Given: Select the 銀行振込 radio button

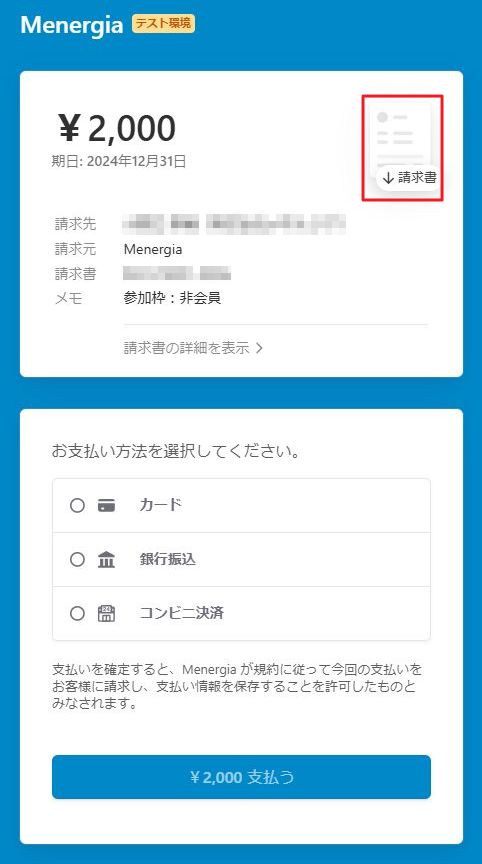Looking at the screenshot, I should click(x=77, y=560).
